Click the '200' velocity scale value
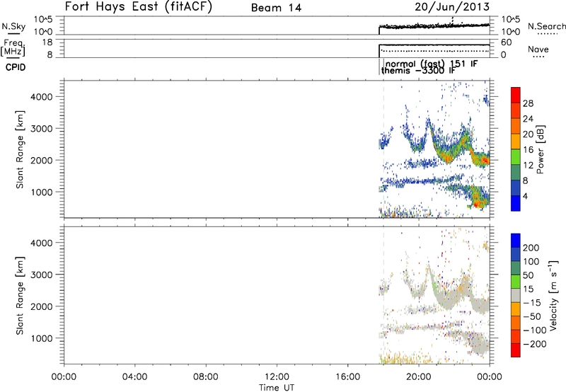 tap(531, 248)
